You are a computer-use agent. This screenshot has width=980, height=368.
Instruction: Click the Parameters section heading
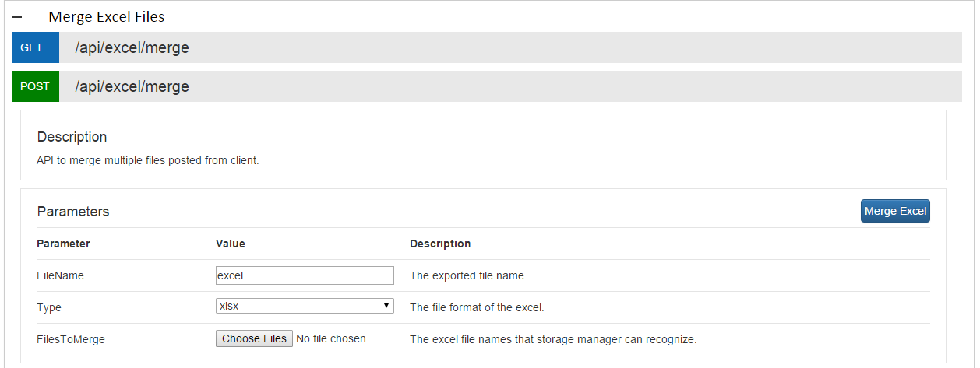[73, 212]
